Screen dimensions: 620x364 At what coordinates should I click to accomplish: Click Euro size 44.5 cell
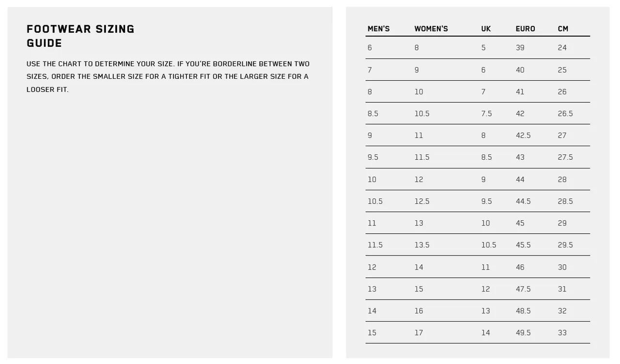[x=523, y=201]
